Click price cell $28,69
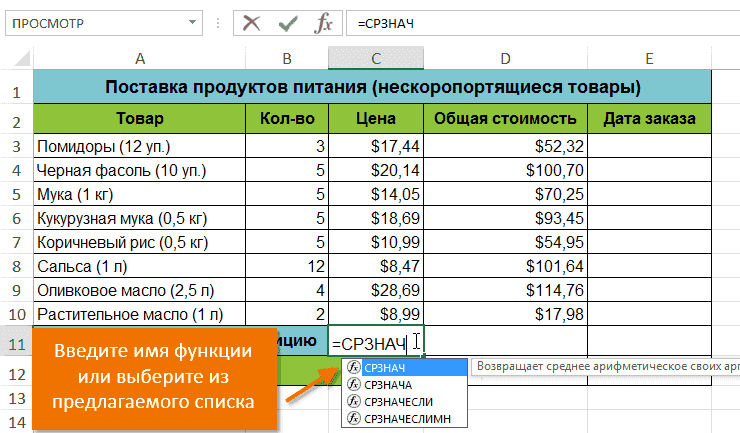Viewport: 740px width, 433px height. (x=375, y=291)
